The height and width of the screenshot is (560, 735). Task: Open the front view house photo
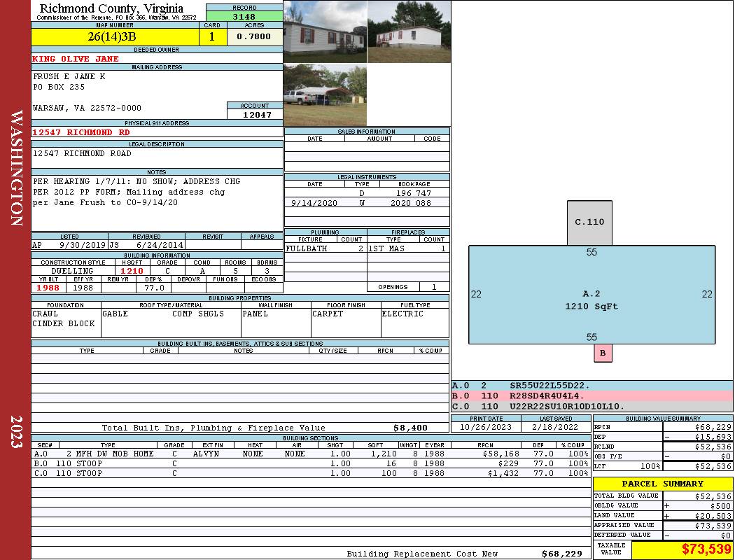pos(325,31)
